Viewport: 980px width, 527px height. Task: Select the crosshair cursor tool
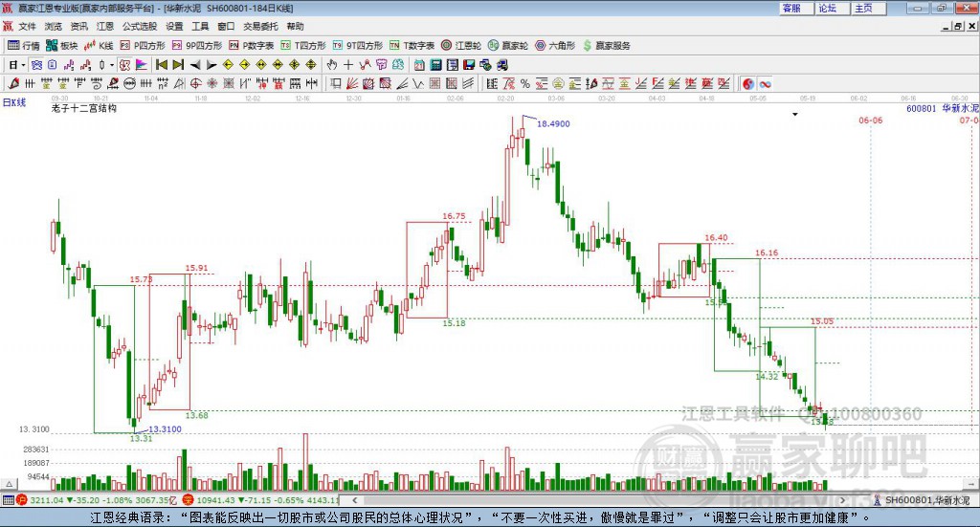(348, 65)
